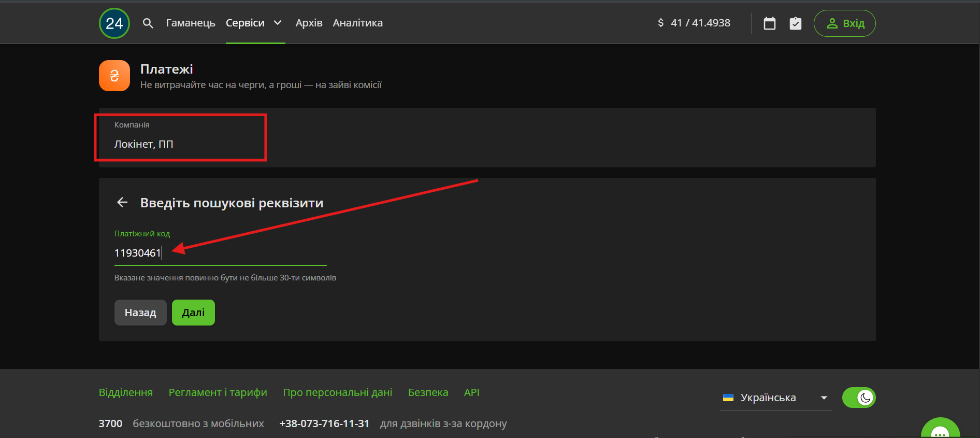
Task: Click the Вхід login button
Action: pos(845,23)
